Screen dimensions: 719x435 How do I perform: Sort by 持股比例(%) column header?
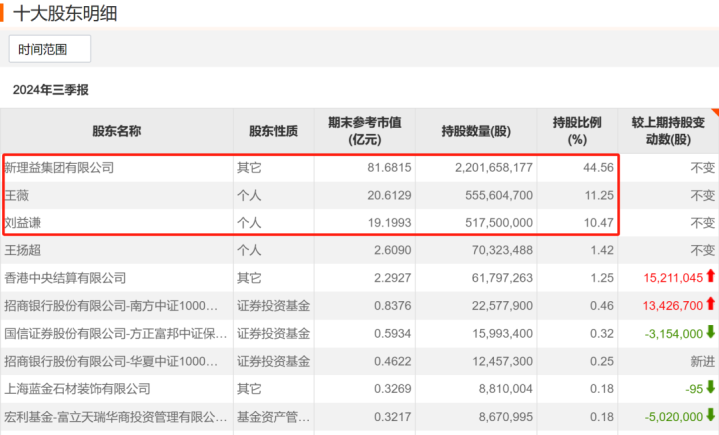577,131
